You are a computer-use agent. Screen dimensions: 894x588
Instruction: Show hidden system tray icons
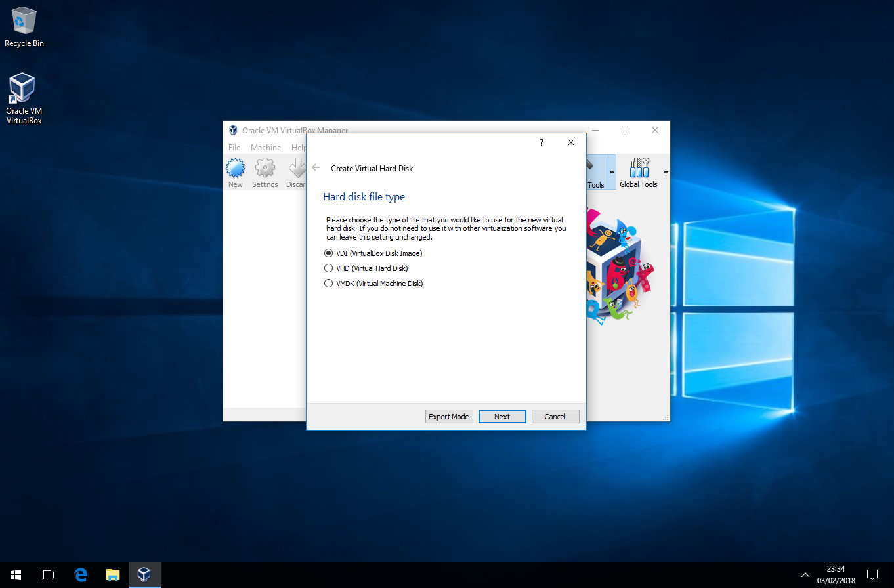(805, 575)
